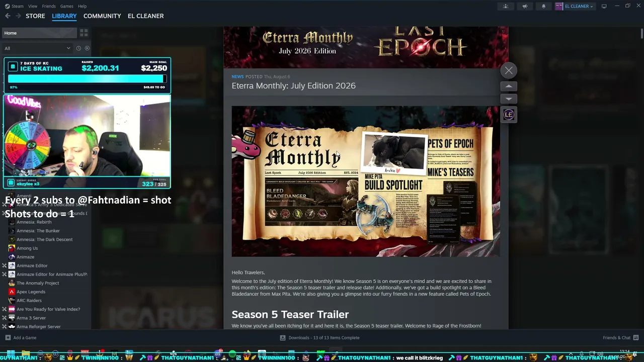Toggle sort by recent activity clock filter
The image size is (644, 362).
[x=78, y=48]
